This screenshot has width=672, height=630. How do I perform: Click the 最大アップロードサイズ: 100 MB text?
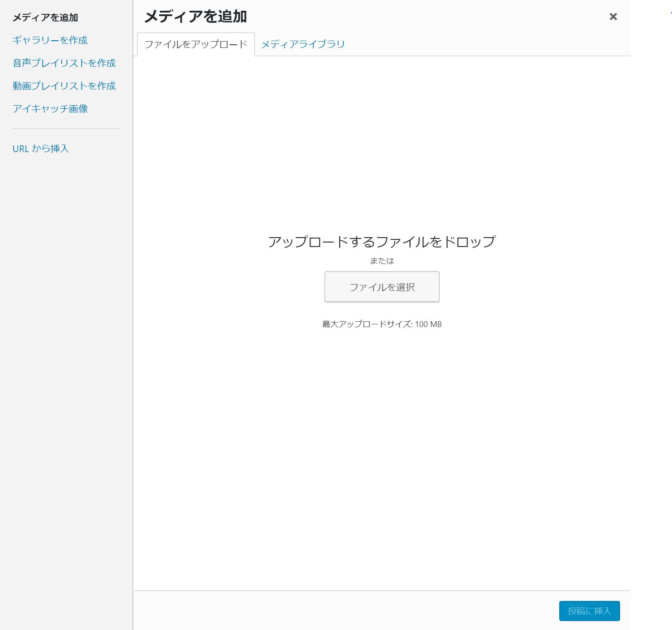tap(382, 324)
